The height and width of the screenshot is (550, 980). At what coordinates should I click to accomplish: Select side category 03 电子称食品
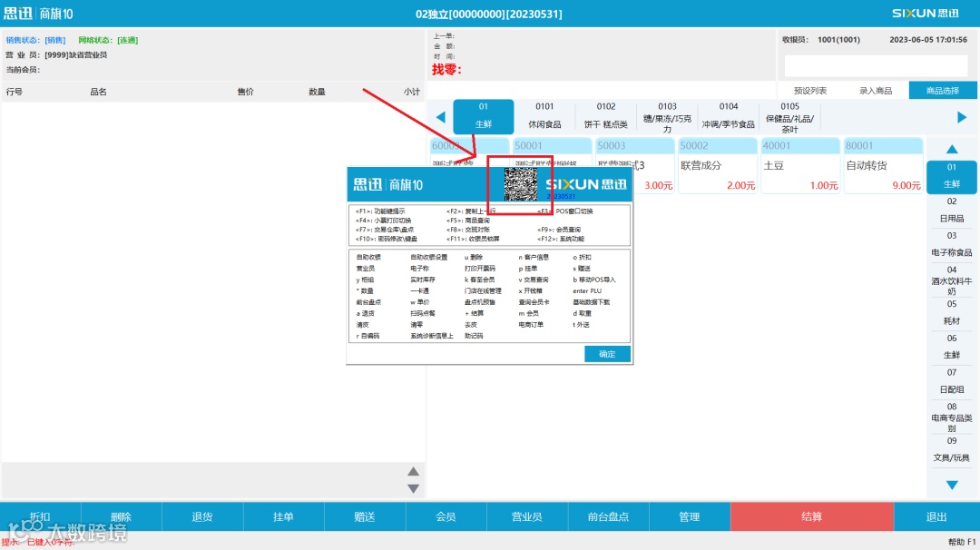coord(951,244)
